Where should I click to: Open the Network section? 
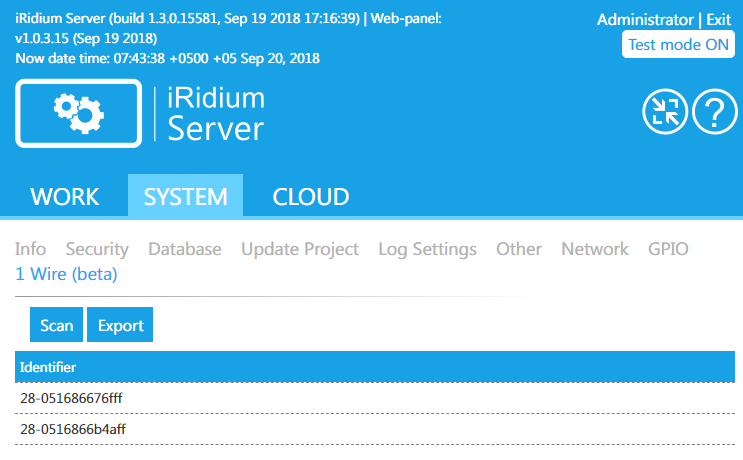(x=595, y=249)
